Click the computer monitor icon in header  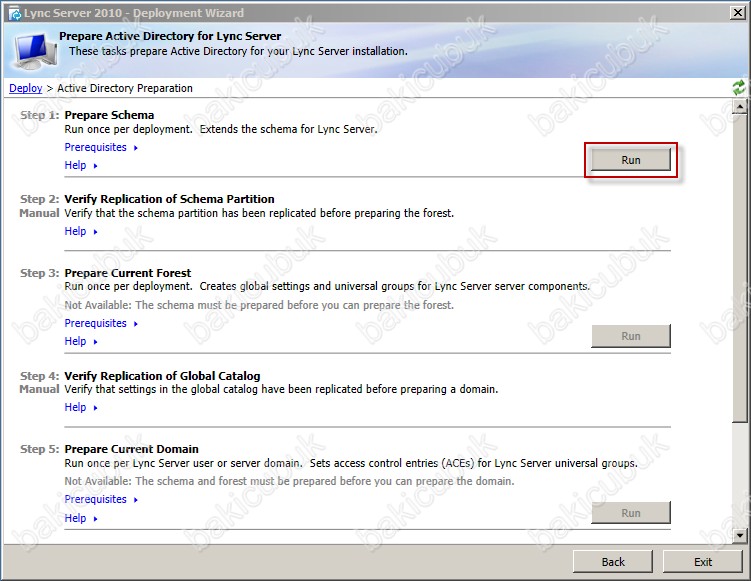tap(35, 52)
